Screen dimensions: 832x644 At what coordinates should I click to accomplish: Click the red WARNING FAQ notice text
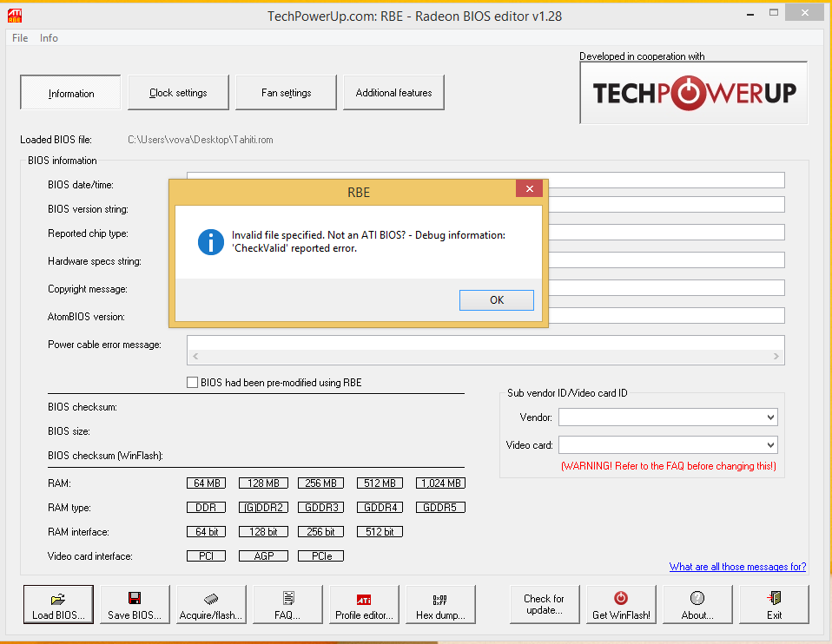point(669,466)
